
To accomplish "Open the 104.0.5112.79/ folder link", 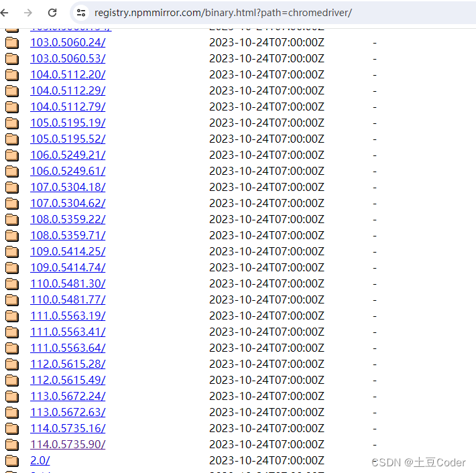I will pyautogui.click(x=68, y=107).
